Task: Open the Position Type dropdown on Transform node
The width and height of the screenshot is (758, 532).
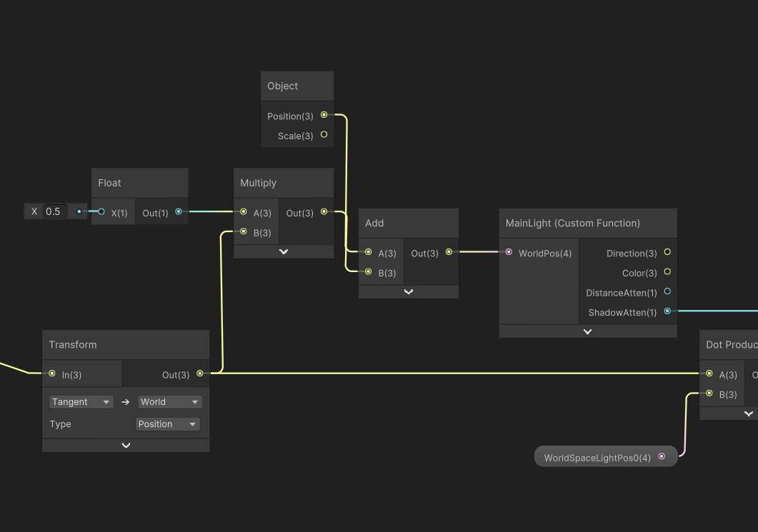Action: pyautogui.click(x=167, y=423)
